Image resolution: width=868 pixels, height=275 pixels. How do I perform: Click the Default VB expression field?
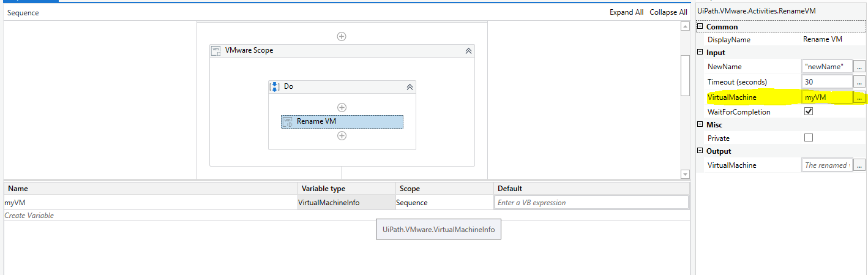(x=591, y=202)
